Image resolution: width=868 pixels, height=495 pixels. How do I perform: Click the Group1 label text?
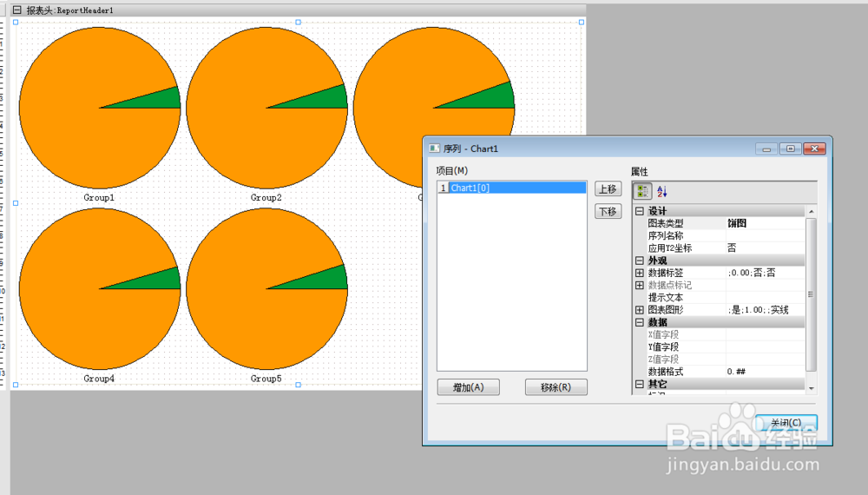99,197
